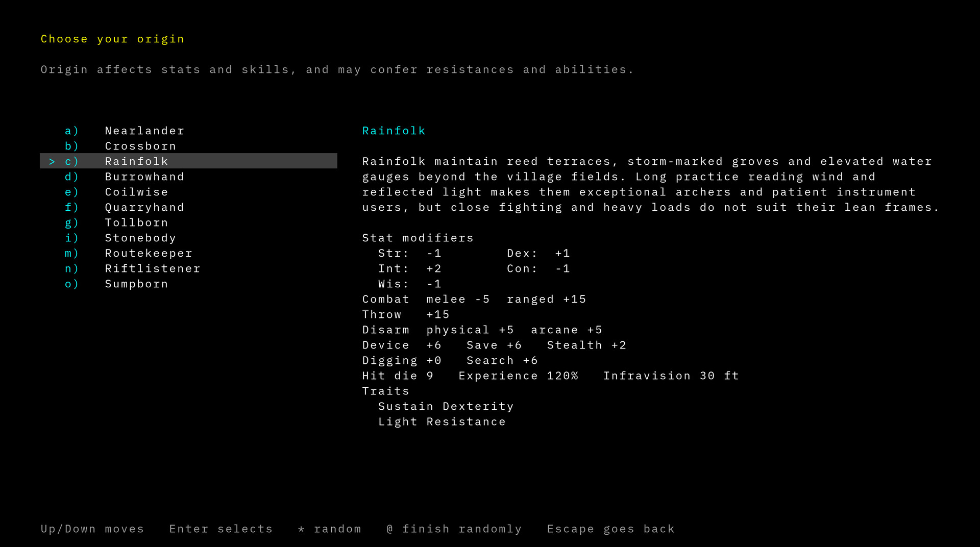Click the 'Light Resistance' trait

442,422
